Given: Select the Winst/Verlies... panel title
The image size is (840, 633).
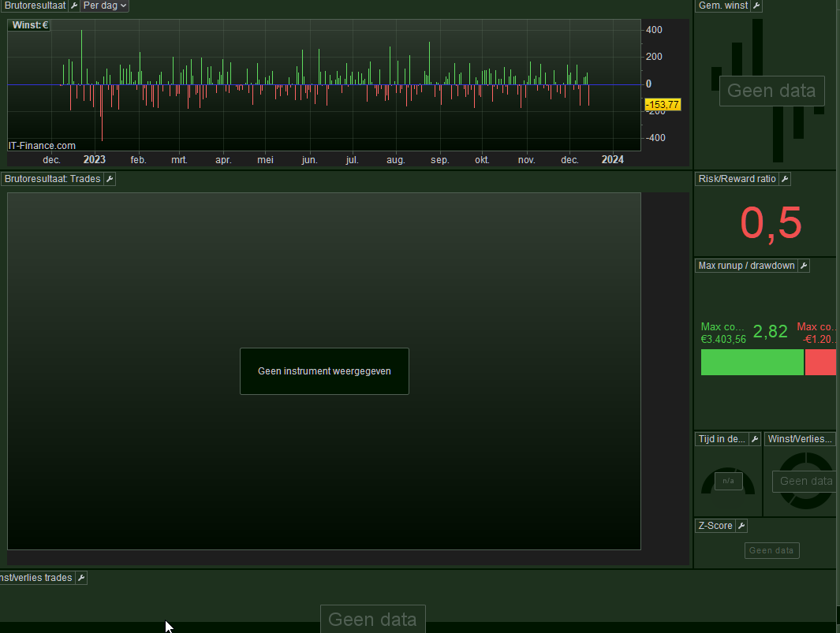Looking at the screenshot, I should tap(800, 439).
